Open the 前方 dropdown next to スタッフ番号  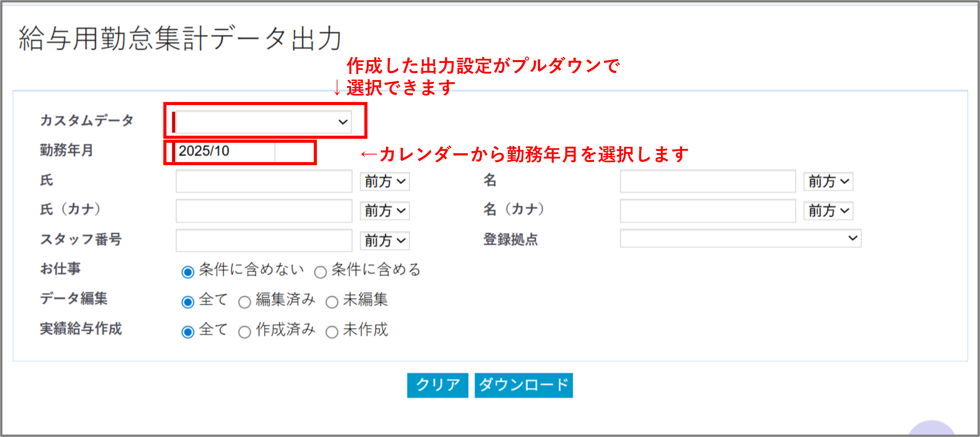[x=385, y=241]
